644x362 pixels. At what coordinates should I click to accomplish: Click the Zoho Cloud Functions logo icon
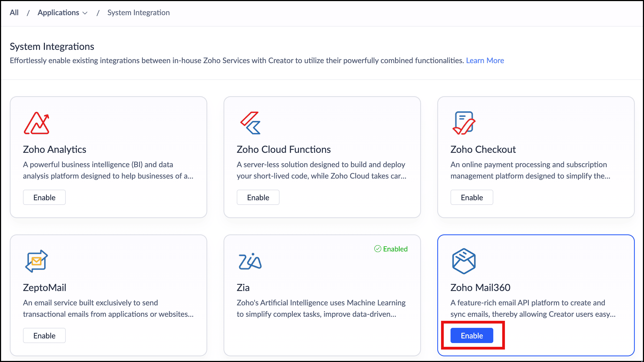pyautogui.click(x=251, y=123)
